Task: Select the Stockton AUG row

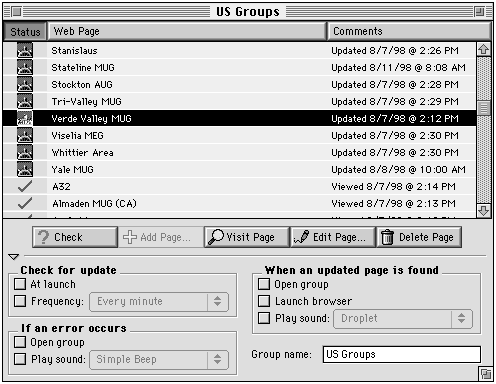Action: click(x=240, y=84)
